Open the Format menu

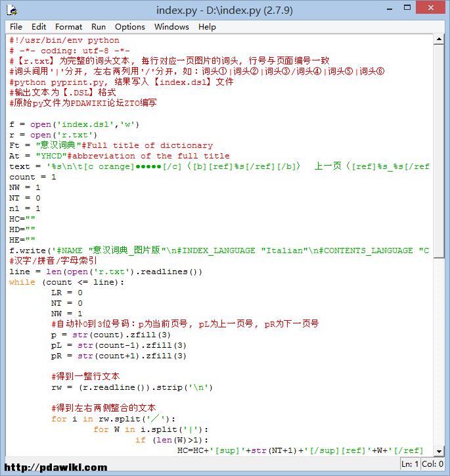tap(68, 27)
